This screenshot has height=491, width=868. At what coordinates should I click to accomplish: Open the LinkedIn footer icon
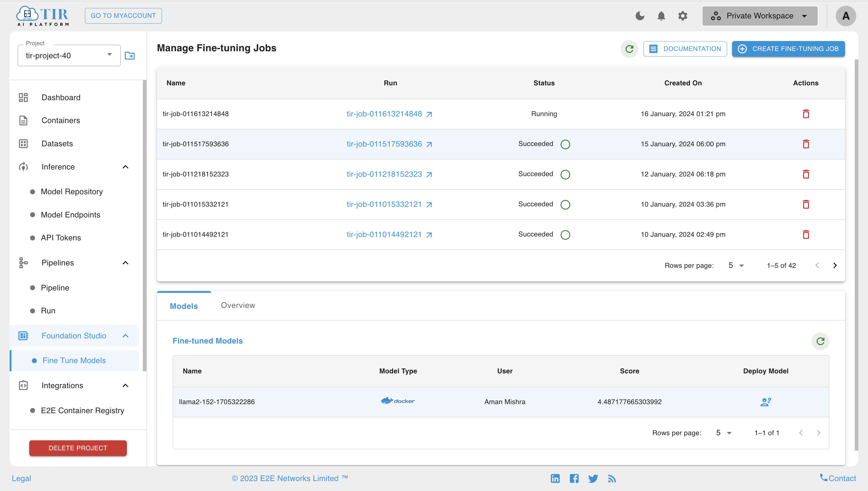555,479
